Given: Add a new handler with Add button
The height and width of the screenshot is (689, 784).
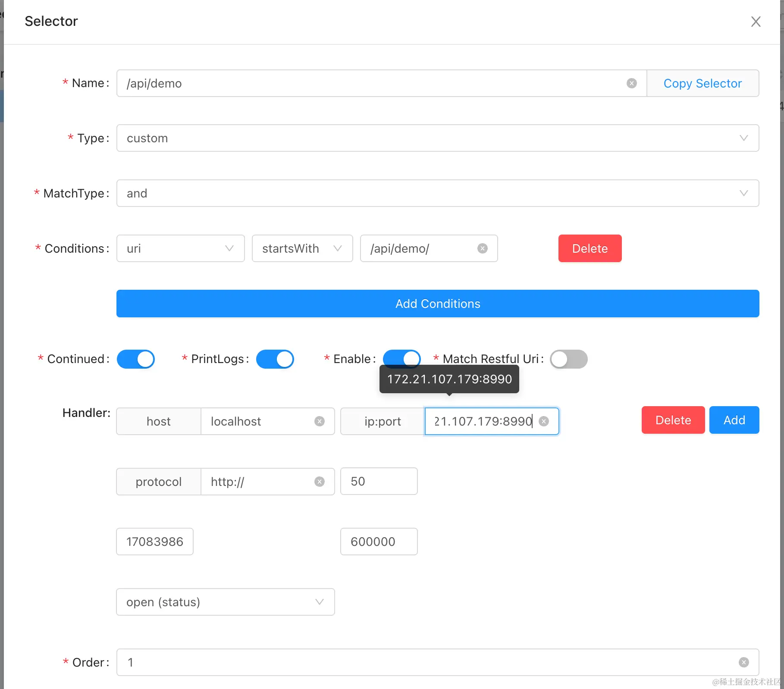Looking at the screenshot, I should 734,420.
